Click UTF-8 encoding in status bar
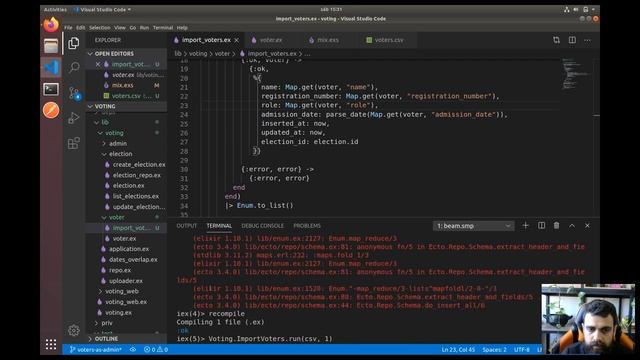The image size is (640, 360). tap(522, 349)
